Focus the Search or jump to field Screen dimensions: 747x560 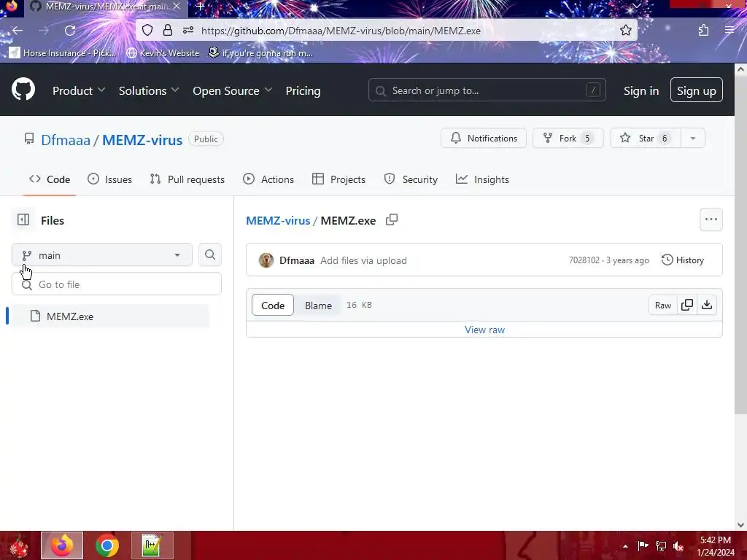pyautogui.click(x=487, y=90)
